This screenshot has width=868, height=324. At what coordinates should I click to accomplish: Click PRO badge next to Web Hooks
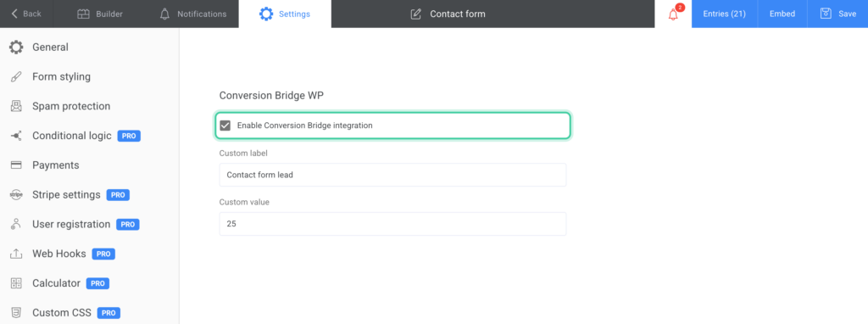(103, 254)
